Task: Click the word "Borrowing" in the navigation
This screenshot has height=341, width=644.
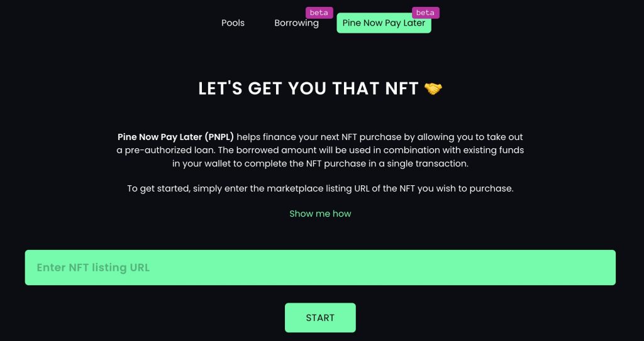Action: pyautogui.click(x=297, y=23)
